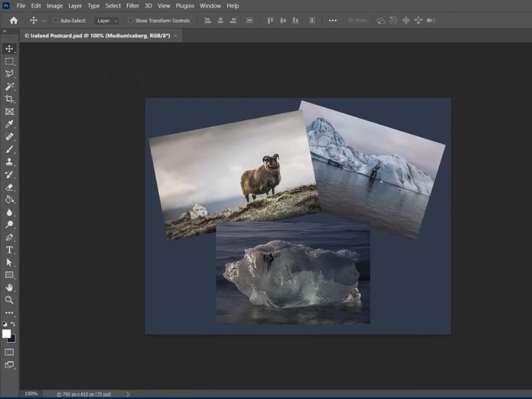Click align right edges button
This screenshot has width=532, height=399.
[x=233, y=21]
